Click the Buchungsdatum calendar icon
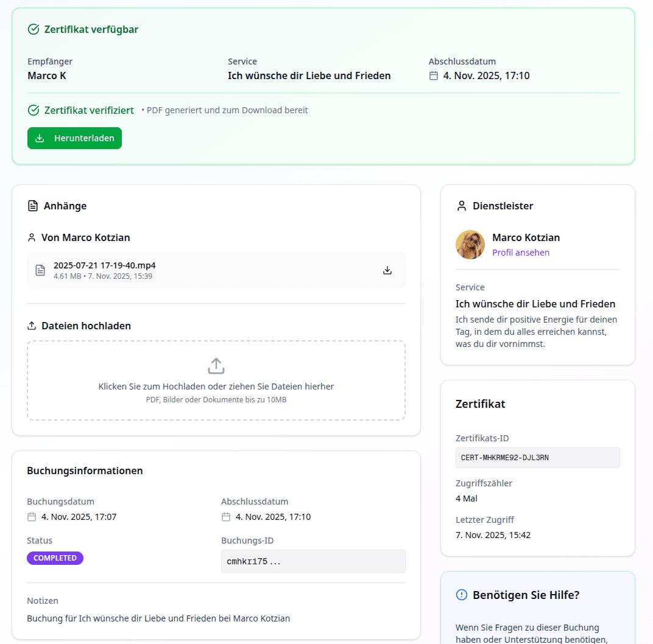 (x=32, y=517)
